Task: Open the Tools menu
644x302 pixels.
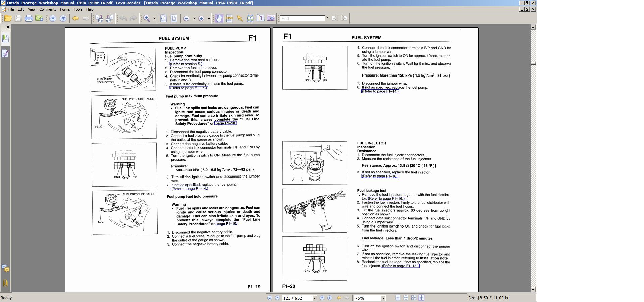Action: 78,9
